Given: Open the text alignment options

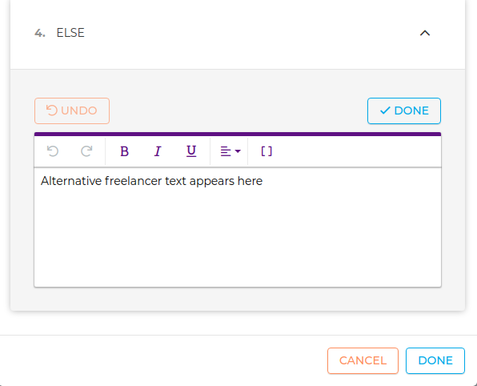Looking at the screenshot, I should pos(230,151).
